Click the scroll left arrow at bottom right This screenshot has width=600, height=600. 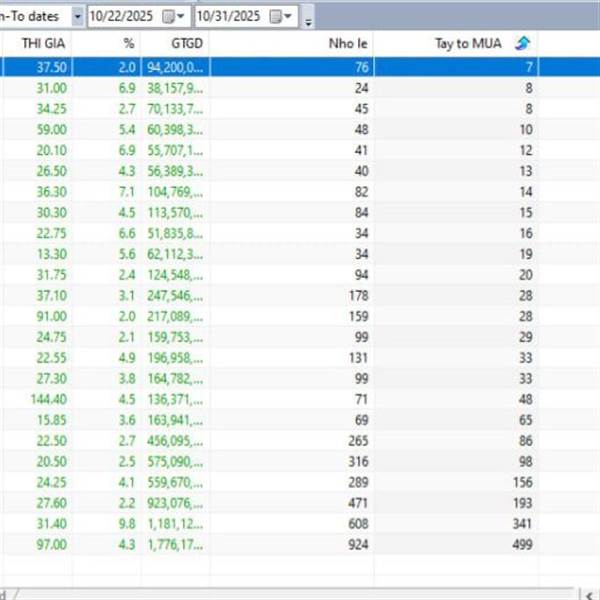click(x=589, y=594)
